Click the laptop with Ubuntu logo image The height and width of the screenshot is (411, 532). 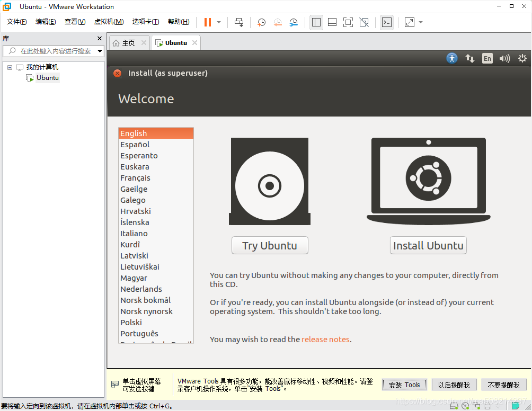429,181
